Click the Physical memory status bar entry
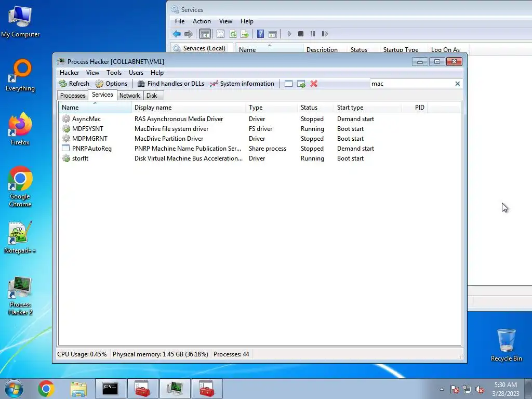 point(160,354)
